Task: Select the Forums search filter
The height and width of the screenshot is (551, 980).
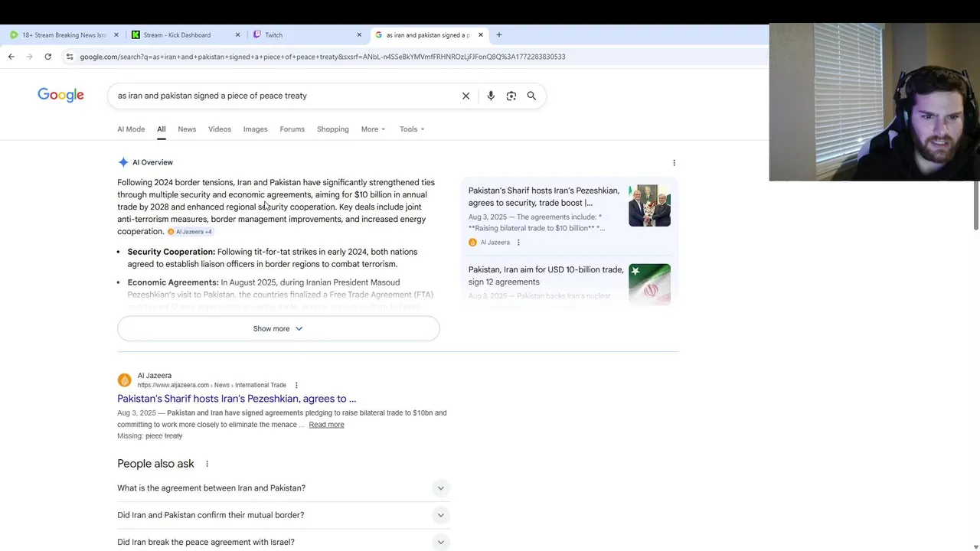Action: coord(292,129)
